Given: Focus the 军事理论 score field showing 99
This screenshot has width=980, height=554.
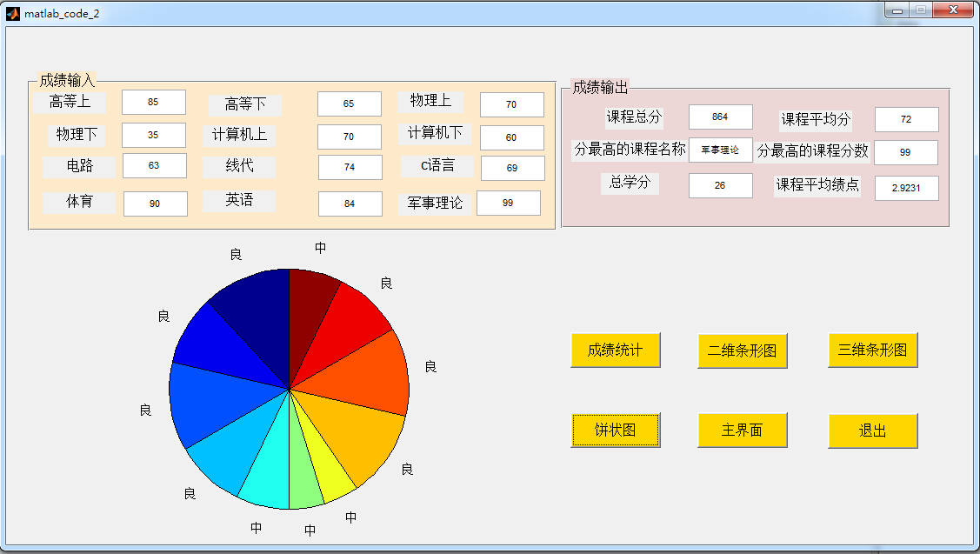Looking at the screenshot, I should [x=509, y=204].
